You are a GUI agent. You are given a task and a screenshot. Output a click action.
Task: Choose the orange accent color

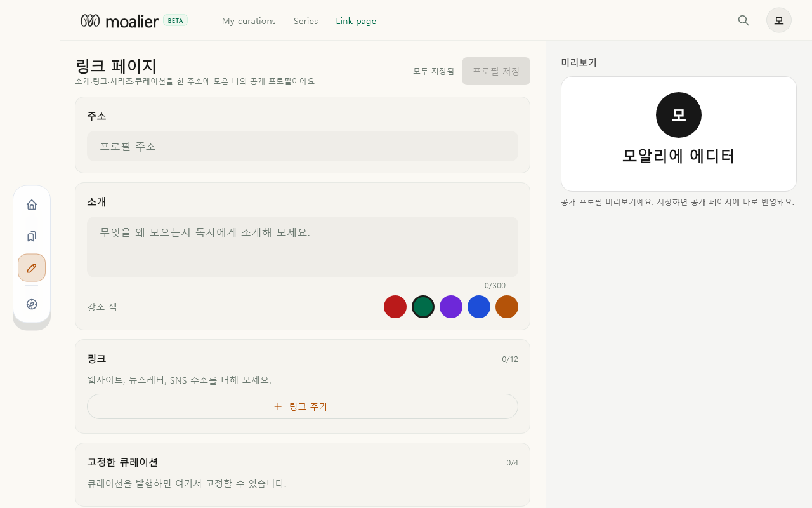point(507,307)
